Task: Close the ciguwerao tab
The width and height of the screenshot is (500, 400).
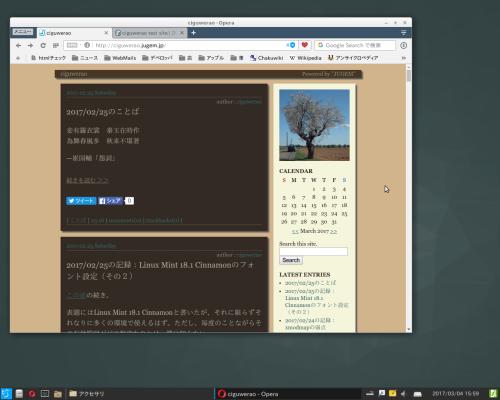Action: coord(106,33)
